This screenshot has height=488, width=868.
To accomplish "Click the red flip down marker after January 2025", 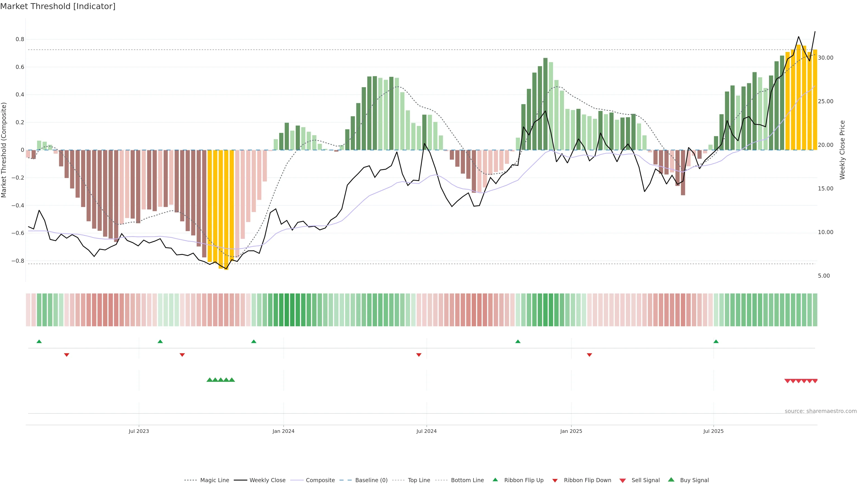I will click(589, 355).
